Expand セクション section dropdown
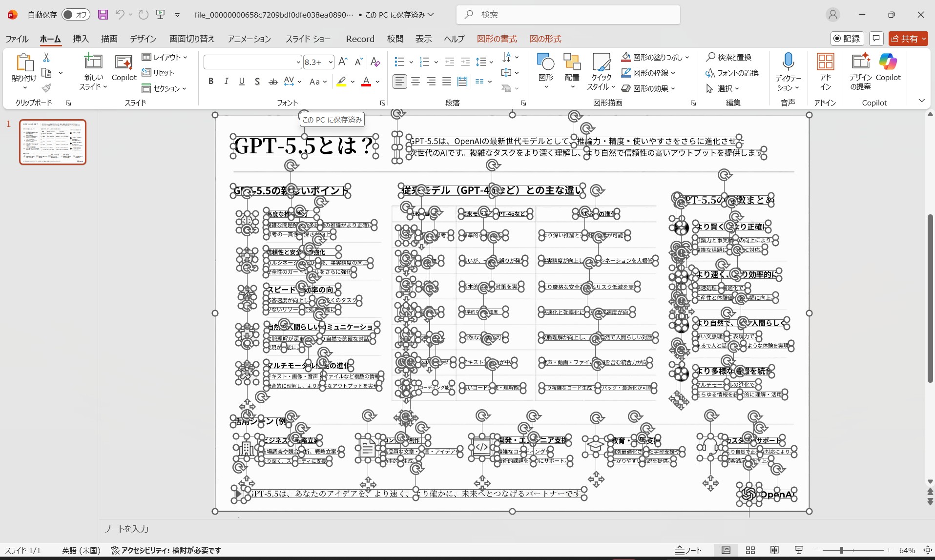 (165, 88)
